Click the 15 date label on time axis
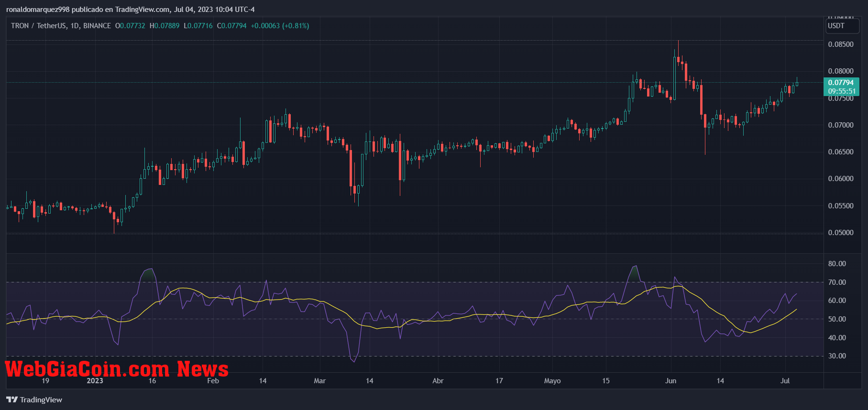 point(606,381)
